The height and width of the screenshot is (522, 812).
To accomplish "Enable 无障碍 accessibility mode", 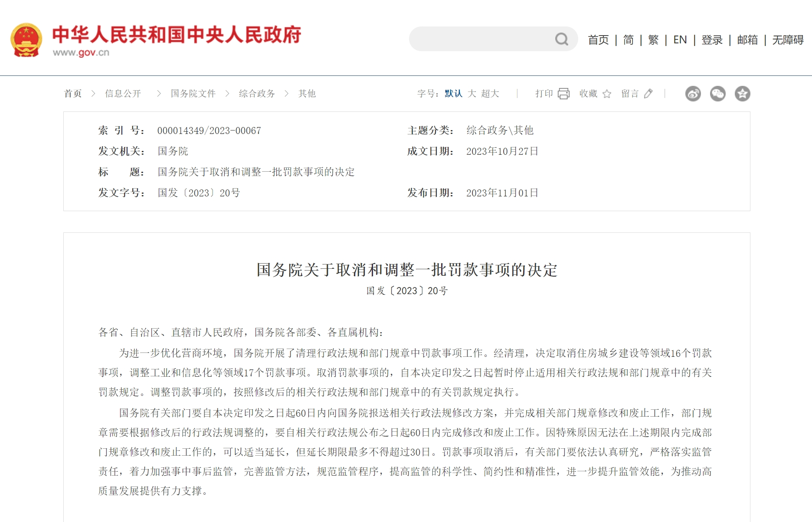I will point(788,40).
